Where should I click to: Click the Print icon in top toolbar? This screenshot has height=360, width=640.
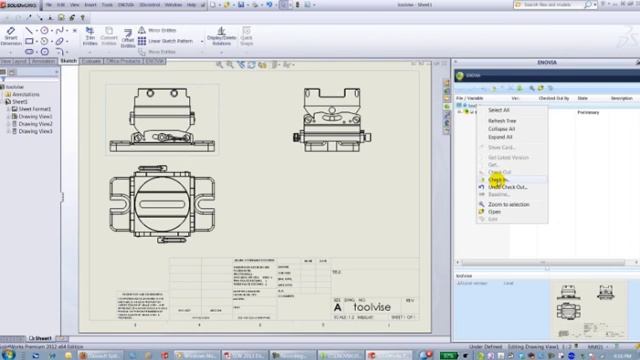coord(255,5)
